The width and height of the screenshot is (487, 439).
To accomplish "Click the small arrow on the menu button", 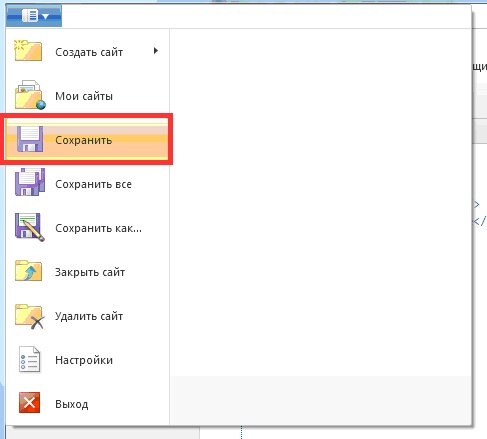I will (x=46, y=16).
